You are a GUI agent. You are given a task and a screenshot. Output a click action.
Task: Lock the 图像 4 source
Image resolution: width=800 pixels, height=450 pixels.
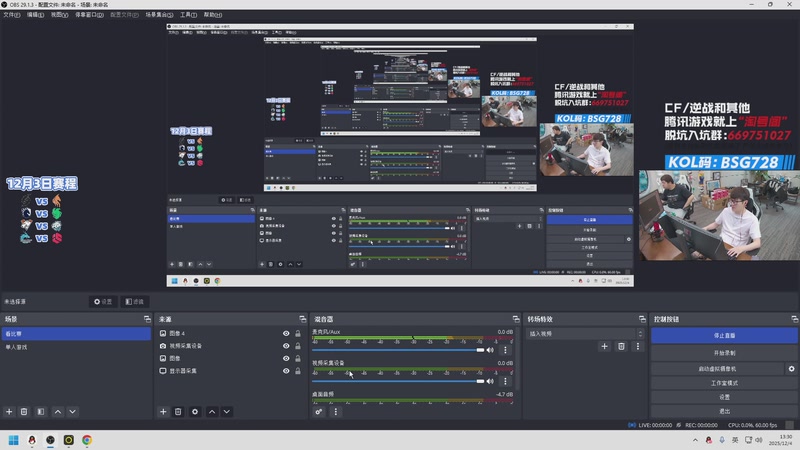(x=298, y=333)
